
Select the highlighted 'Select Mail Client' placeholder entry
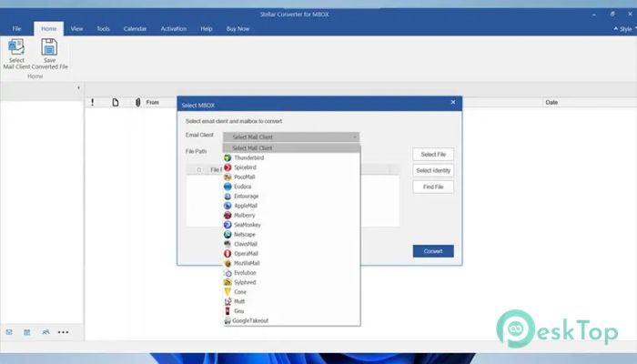point(291,147)
